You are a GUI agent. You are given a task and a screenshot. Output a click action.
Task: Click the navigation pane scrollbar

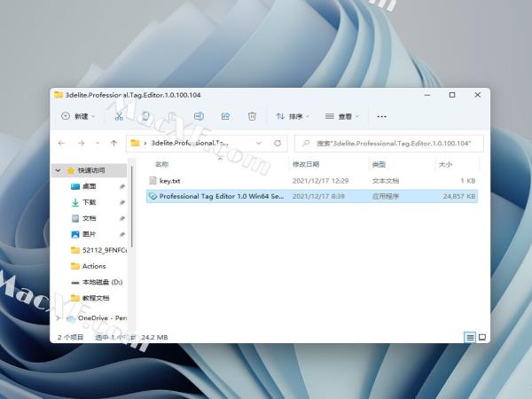coord(132,206)
